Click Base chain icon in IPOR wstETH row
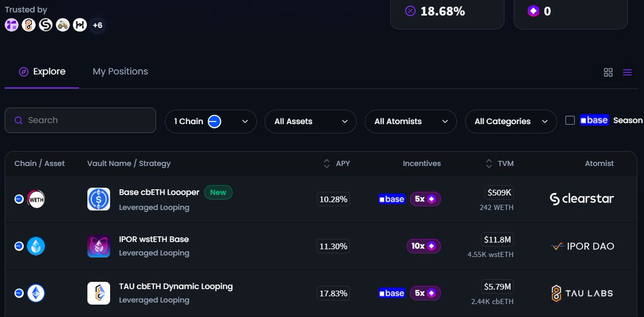This screenshot has height=317, width=644. (x=19, y=247)
